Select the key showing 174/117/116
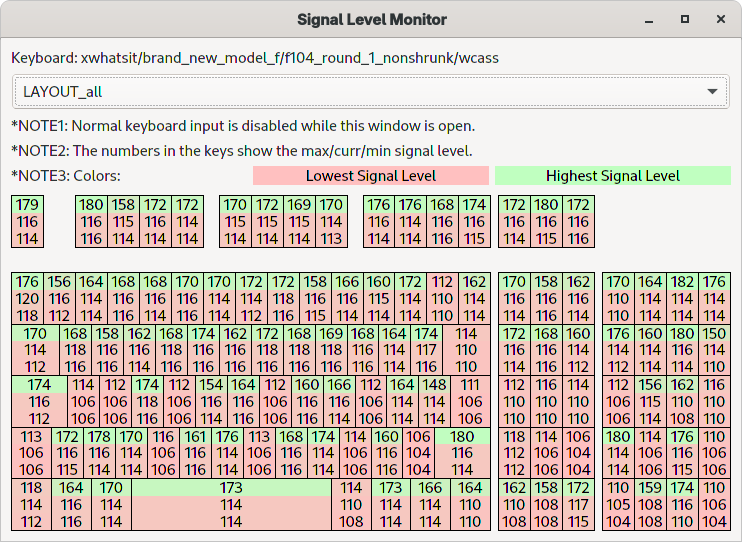This screenshot has width=742, height=542. pos(426,350)
